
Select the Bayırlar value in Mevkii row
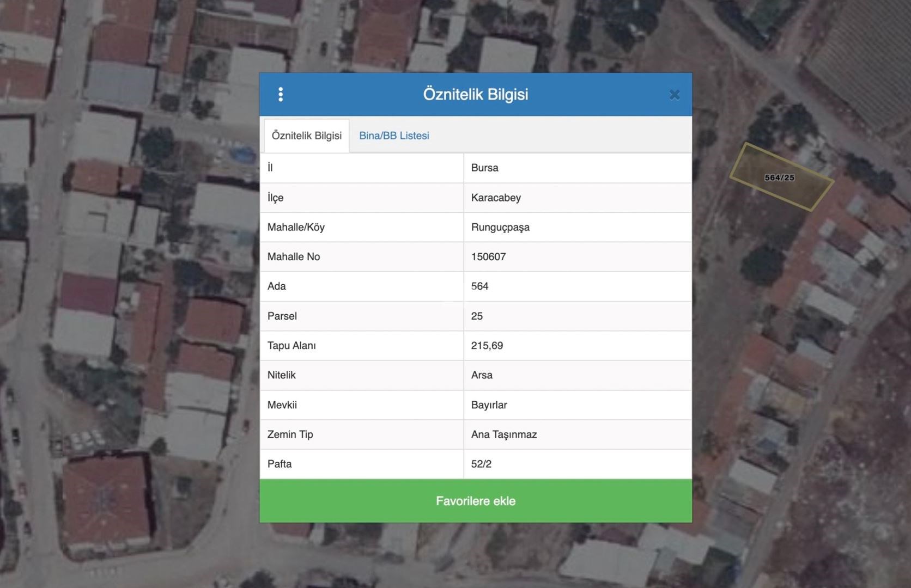pos(489,405)
